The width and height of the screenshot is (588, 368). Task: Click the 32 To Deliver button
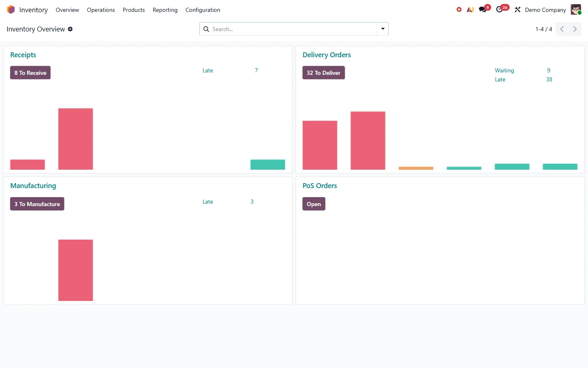tap(323, 73)
